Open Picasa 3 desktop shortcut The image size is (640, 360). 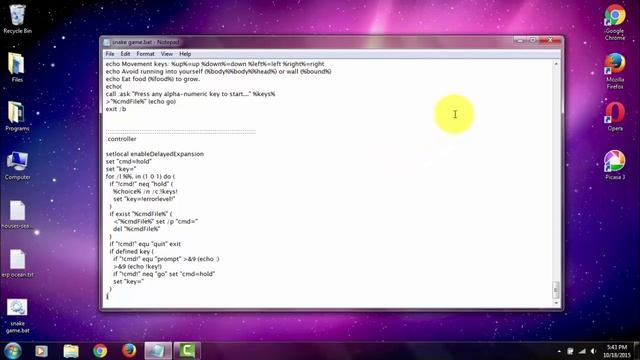(615, 165)
